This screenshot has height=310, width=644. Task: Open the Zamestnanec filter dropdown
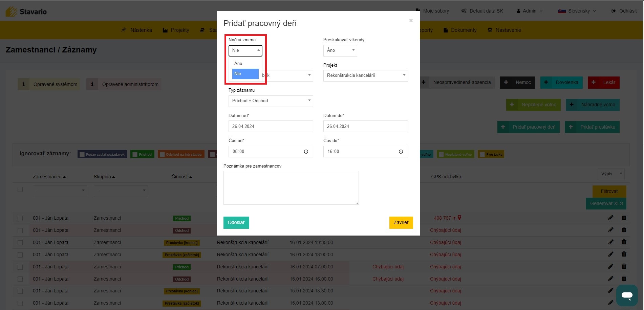60,191
